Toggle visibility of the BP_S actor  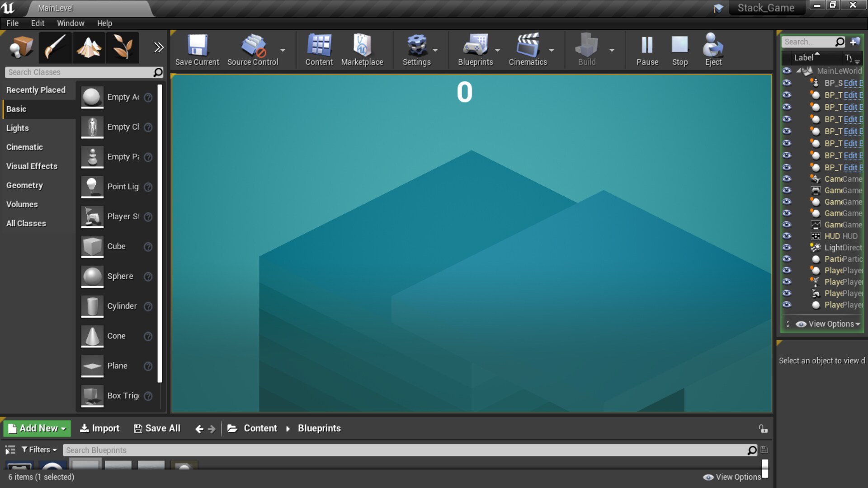pyautogui.click(x=787, y=83)
